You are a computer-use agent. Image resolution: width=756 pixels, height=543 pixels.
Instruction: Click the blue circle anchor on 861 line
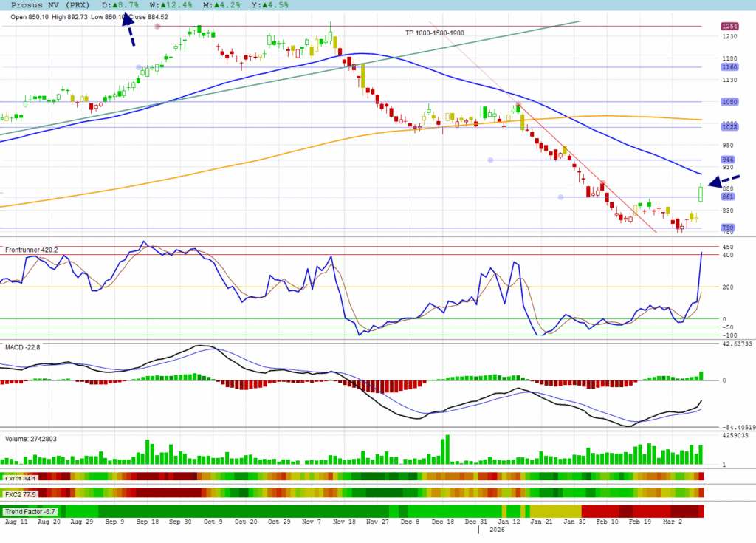[x=560, y=197]
